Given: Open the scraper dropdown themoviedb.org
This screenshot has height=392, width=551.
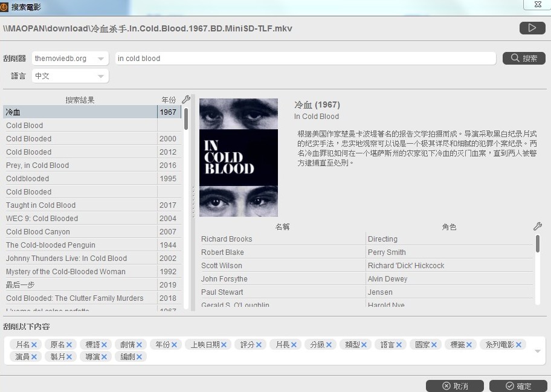Looking at the screenshot, I should tap(70, 59).
